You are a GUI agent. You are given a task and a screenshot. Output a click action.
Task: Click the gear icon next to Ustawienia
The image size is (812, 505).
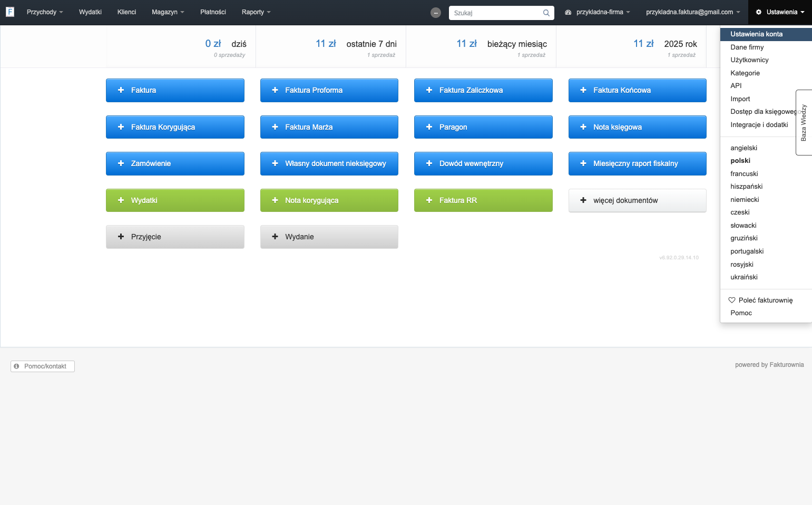(x=759, y=12)
